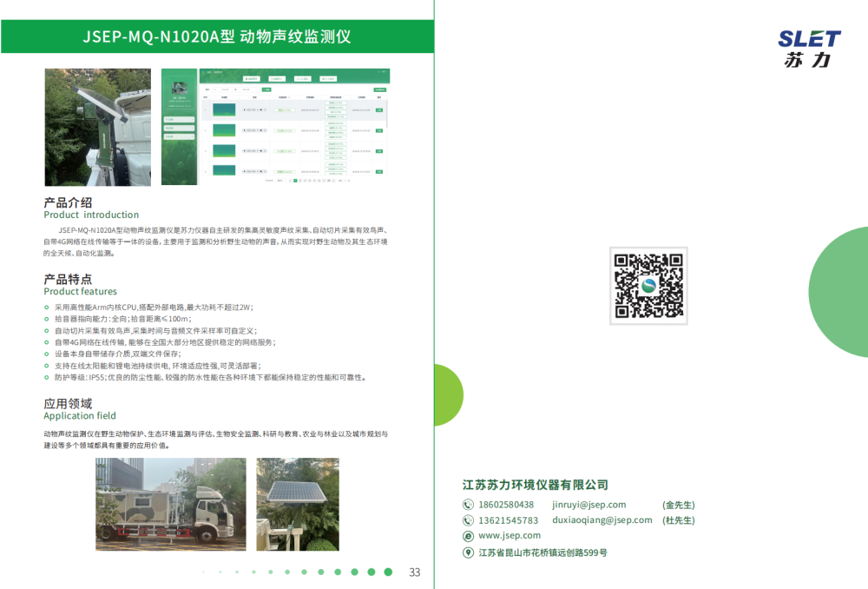Open the software dashboard screenshot image
The image size is (868, 589).
click(x=275, y=127)
